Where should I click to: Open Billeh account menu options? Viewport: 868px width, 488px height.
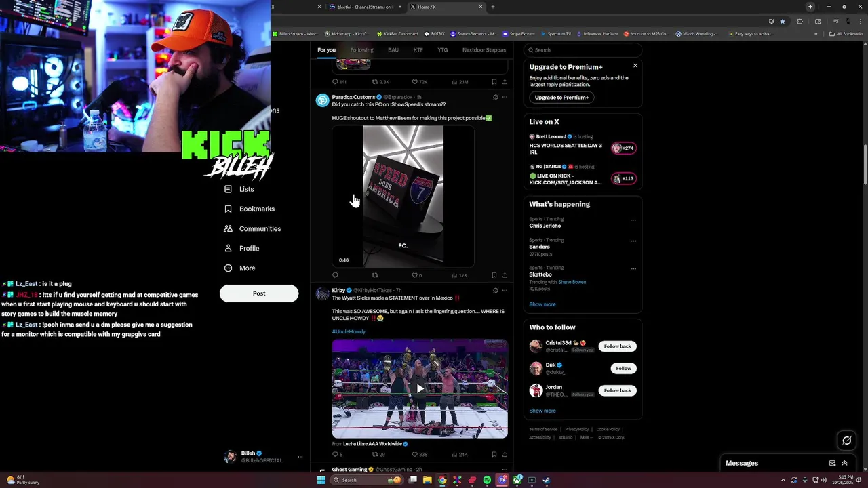click(300, 457)
